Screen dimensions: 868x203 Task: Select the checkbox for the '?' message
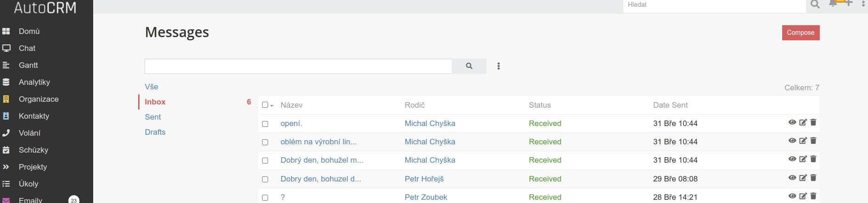[x=265, y=198]
